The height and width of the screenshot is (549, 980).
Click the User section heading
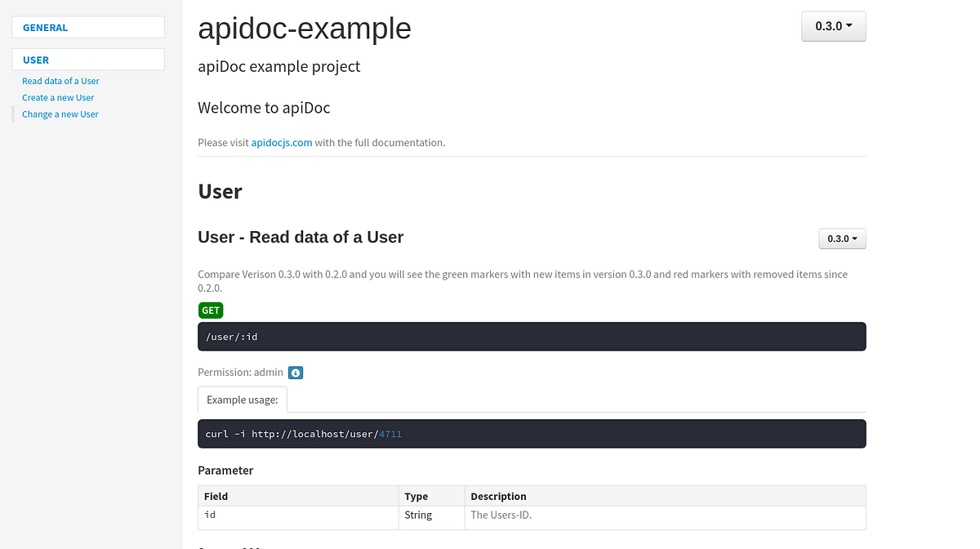(220, 191)
